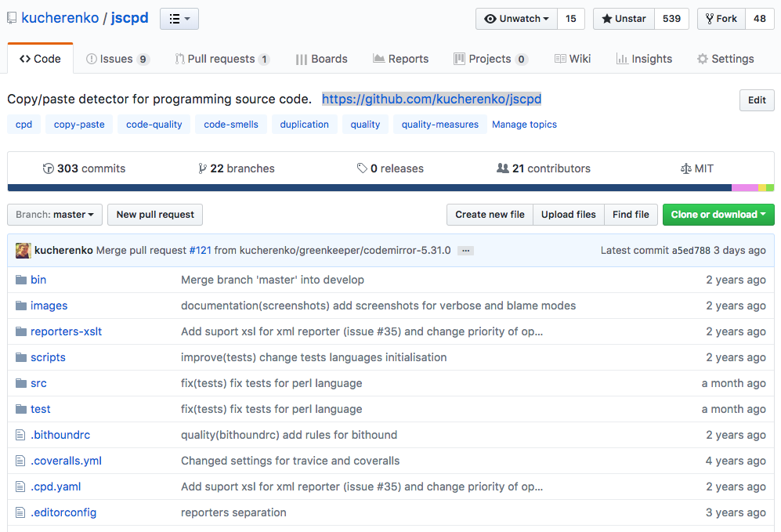Toggle Unwatch notifications dropdown
Viewport: 781px width, 532px height.
click(516, 19)
